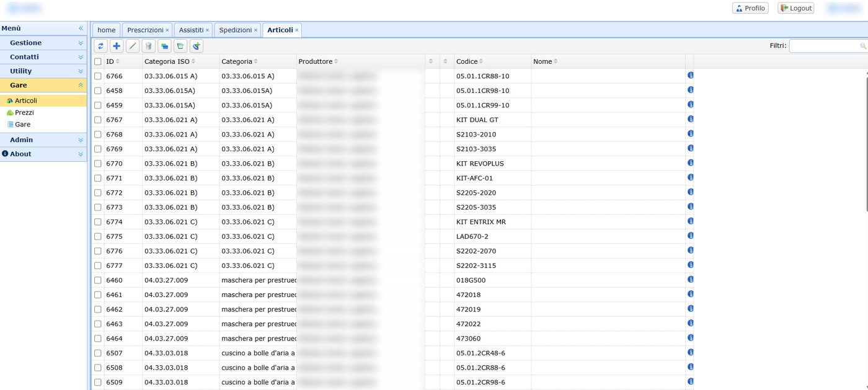868x390 pixels.
Task: Click the info icon for code 05.01.1CR88-10
Action: pos(690,76)
